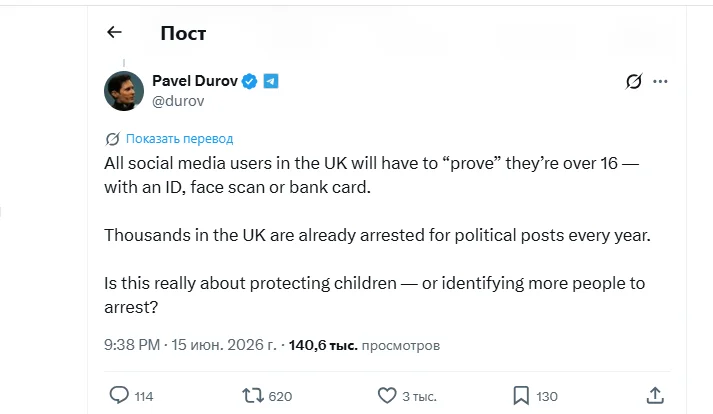The image size is (713, 414).
Task: Click the closing question about protecting children
Action: [x=375, y=295]
